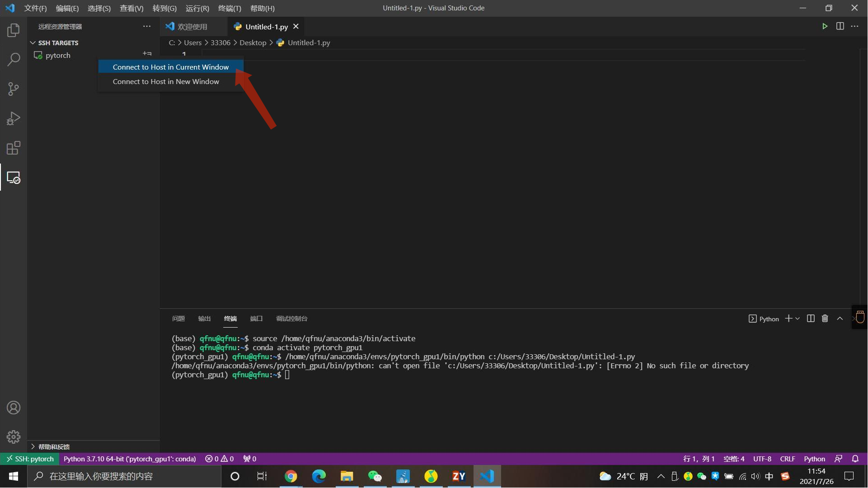Viewport: 868px width, 488px height.
Task: Change the UTF-8 encoding setting
Action: [762, 459]
